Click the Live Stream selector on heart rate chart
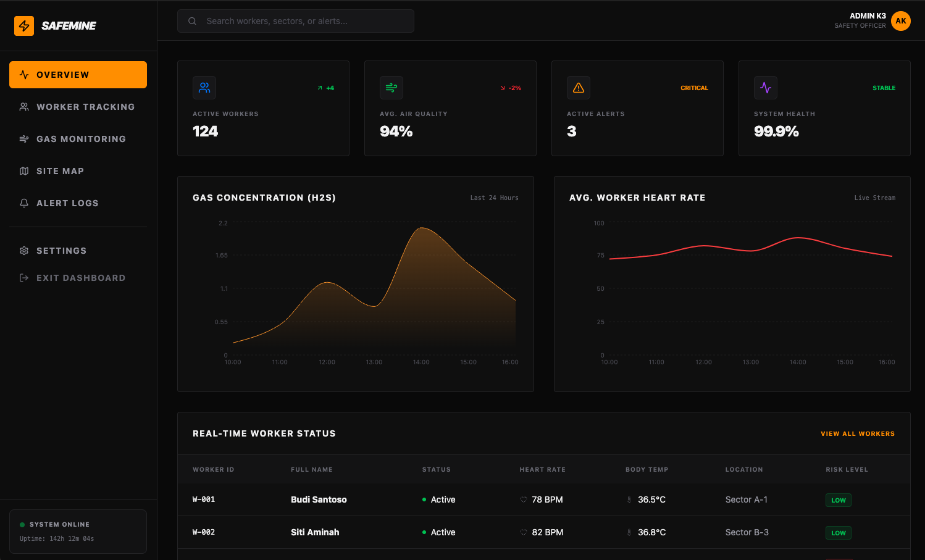The width and height of the screenshot is (925, 560). [875, 198]
